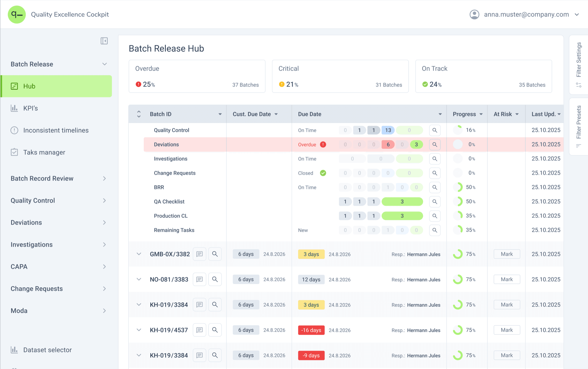Search details for batch NO-081/3383
The width and height of the screenshot is (588, 369).
215,279
